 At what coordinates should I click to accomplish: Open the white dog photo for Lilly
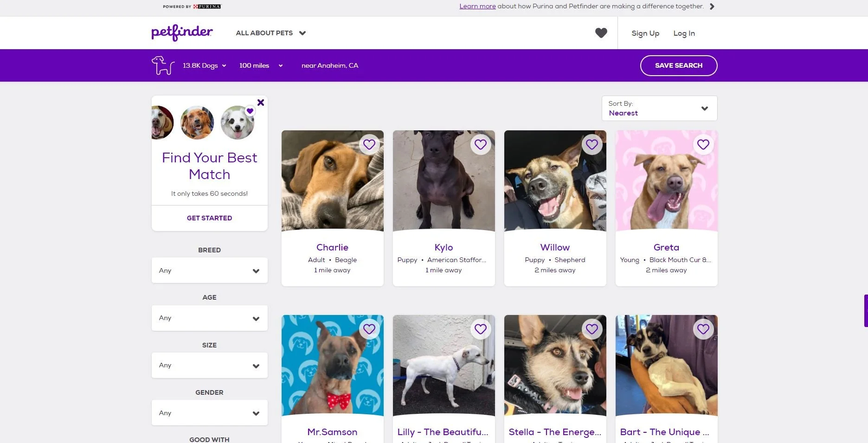coord(444,366)
